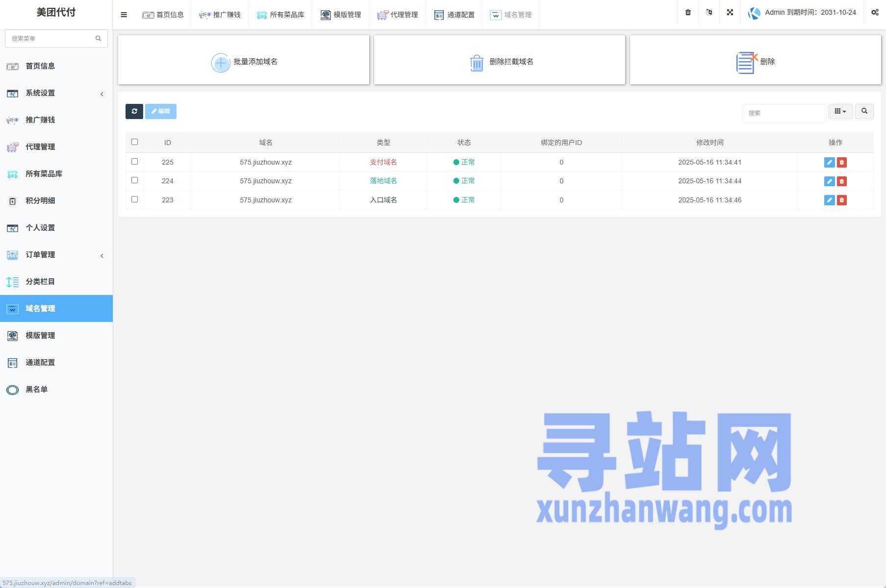Switch to the 代理管理 top tab
Viewport: 886px width, 588px height.
[398, 15]
